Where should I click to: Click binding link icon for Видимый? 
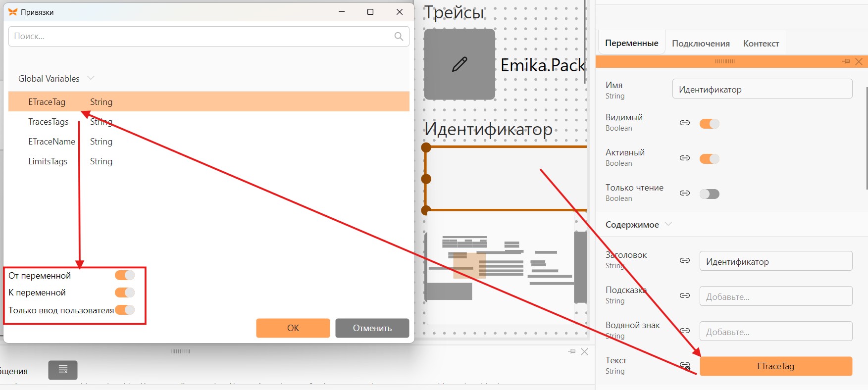[x=685, y=123]
